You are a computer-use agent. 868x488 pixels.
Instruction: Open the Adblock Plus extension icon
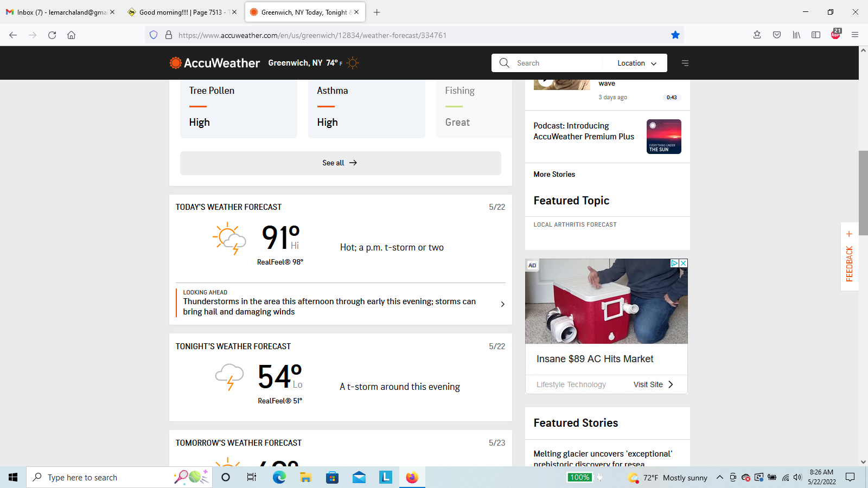click(x=835, y=35)
